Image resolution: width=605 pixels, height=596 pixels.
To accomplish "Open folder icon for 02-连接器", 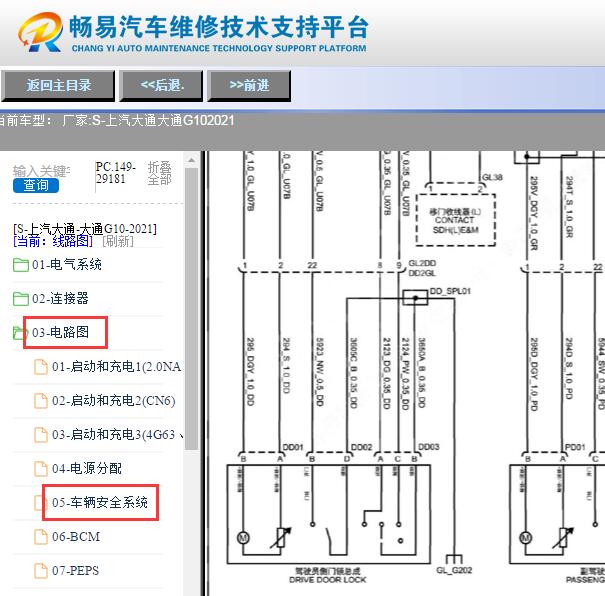I will pyautogui.click(x=21, y=299).
